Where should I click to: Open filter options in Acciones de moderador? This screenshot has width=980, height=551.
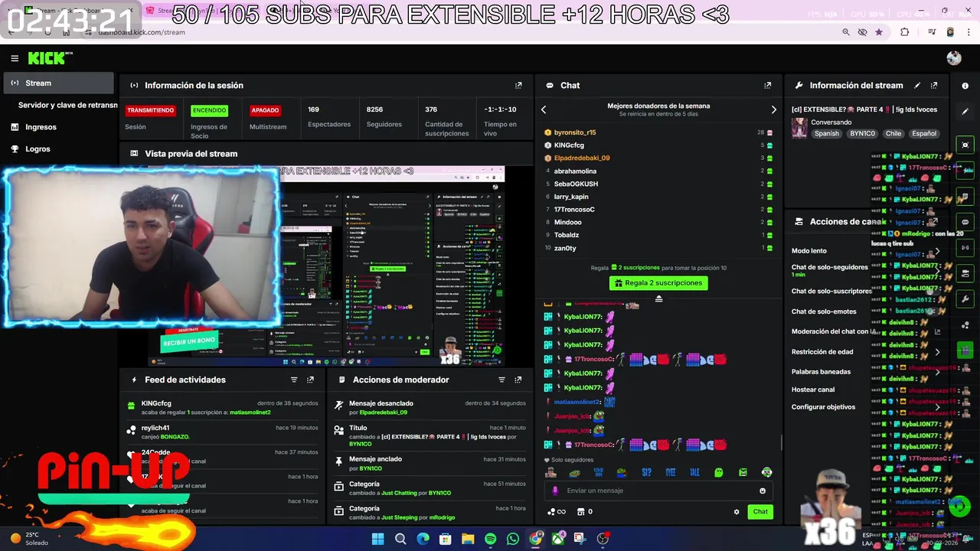coord(501,380)
